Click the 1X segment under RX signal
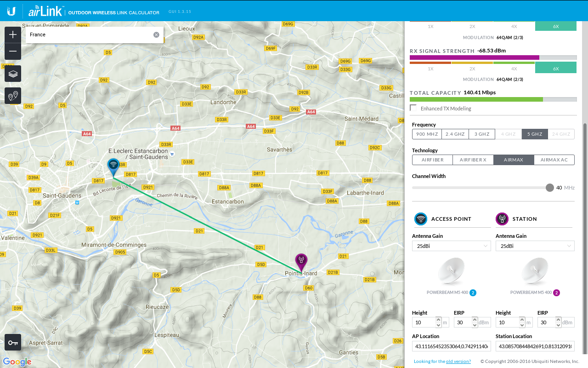The height and width of the screenshot is (368, 588). pyautogui.click(x=430, y=69)
